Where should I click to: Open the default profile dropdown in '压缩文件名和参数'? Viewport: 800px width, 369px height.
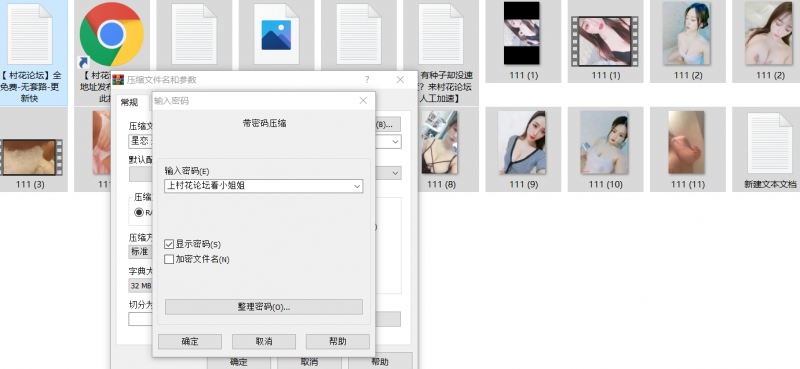[395, 174]
